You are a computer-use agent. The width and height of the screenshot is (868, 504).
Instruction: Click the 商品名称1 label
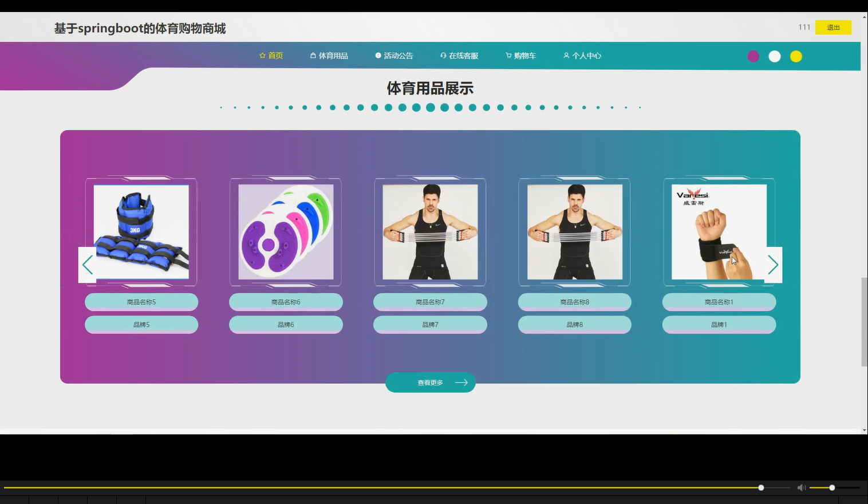click(x=719, y=302)
